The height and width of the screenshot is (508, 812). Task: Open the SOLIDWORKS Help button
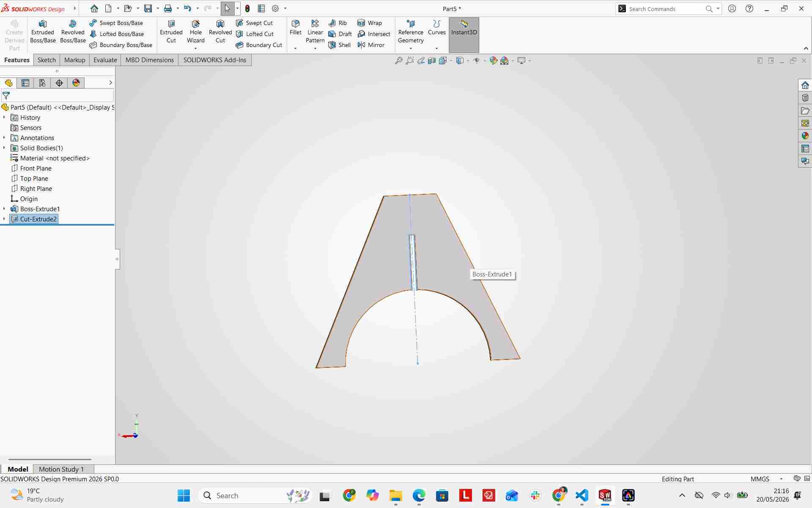tap(749, 8)
